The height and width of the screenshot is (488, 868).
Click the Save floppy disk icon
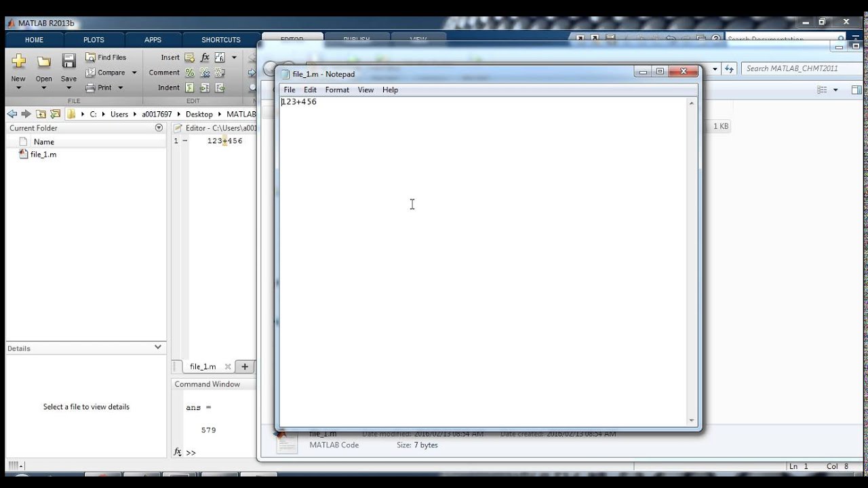coord(68,62)
